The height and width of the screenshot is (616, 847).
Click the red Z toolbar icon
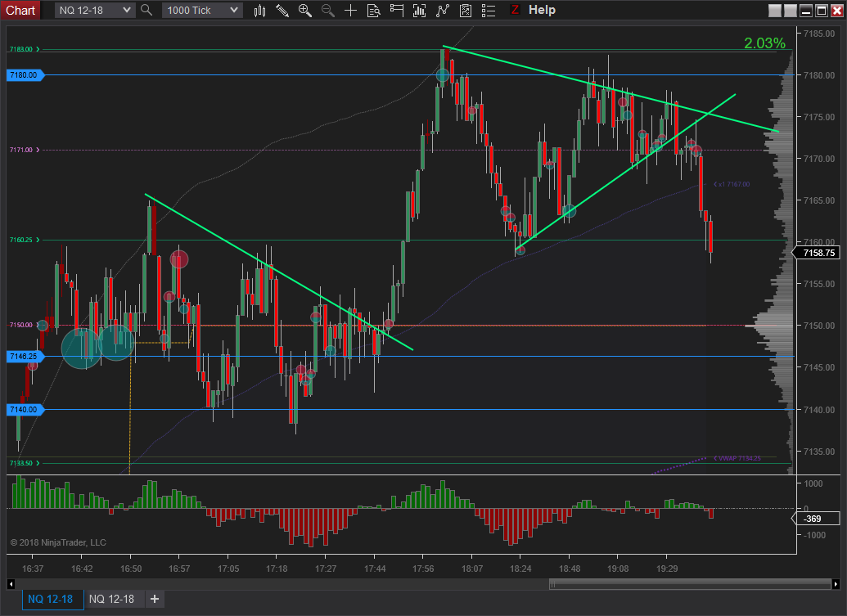(515, 10)
